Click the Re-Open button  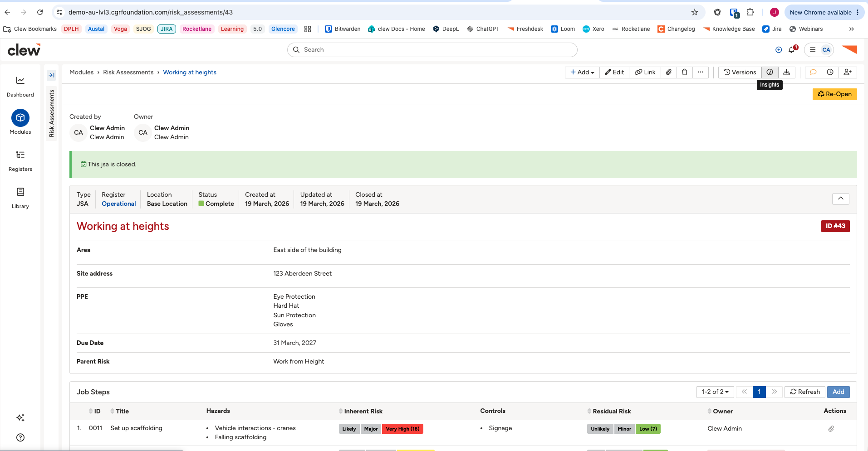[834, 94]
